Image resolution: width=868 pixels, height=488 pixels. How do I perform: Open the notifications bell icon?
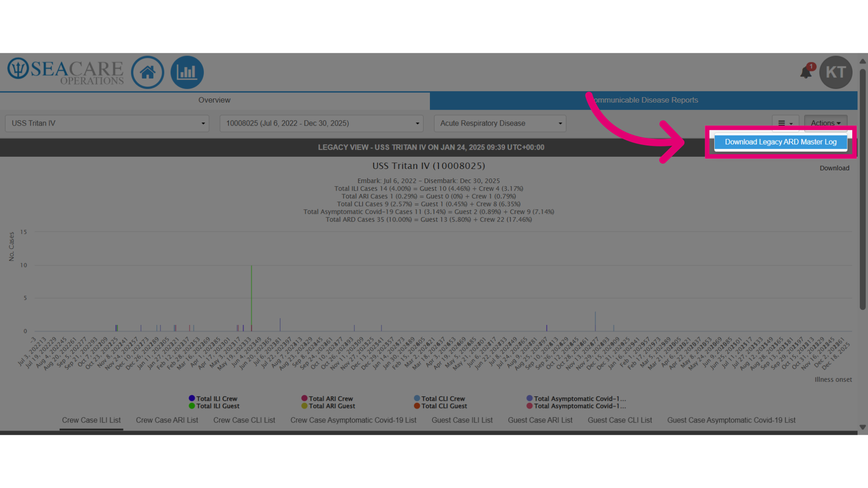(x=807, y=72)
